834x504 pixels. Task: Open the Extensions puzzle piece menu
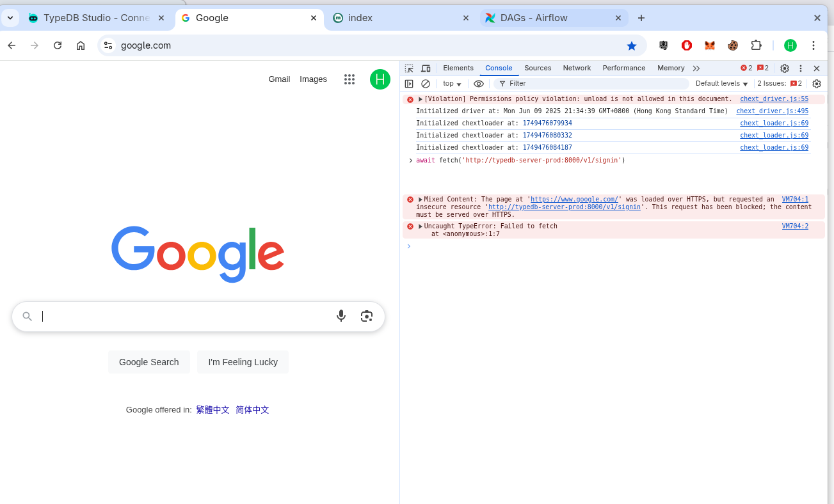(x=756, y=45)
